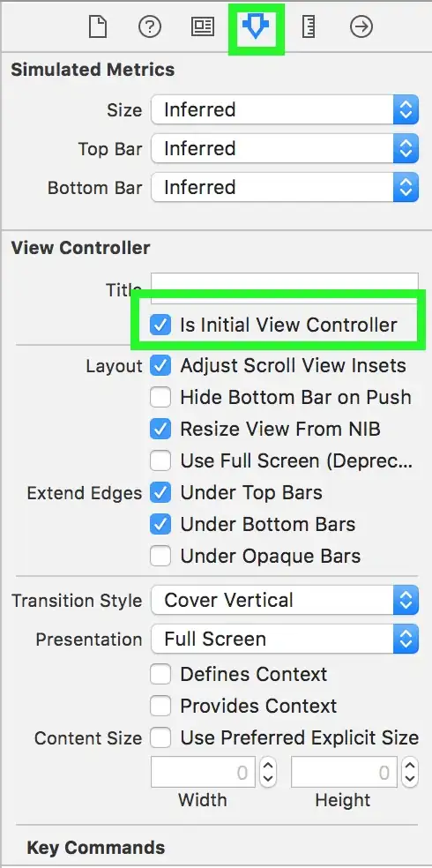This screenshot has width=432, height=868.
Task: Click the Height stepper arrows
Action: [x=410, y=772]
